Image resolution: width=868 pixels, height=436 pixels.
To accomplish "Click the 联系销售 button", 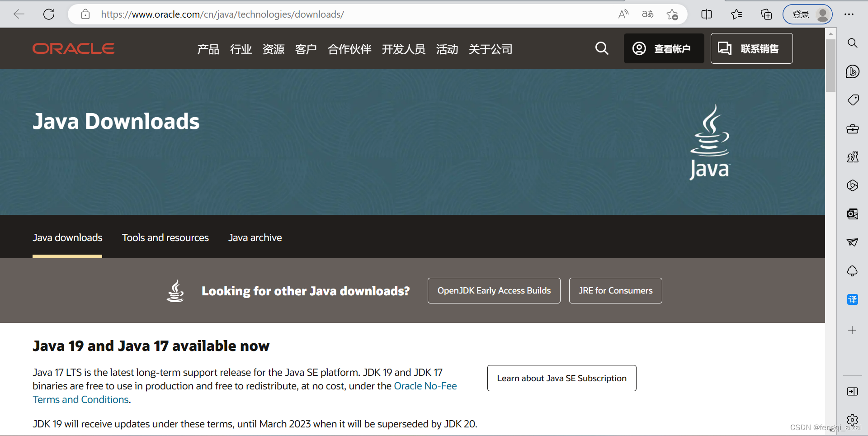I will click(751, 48).
